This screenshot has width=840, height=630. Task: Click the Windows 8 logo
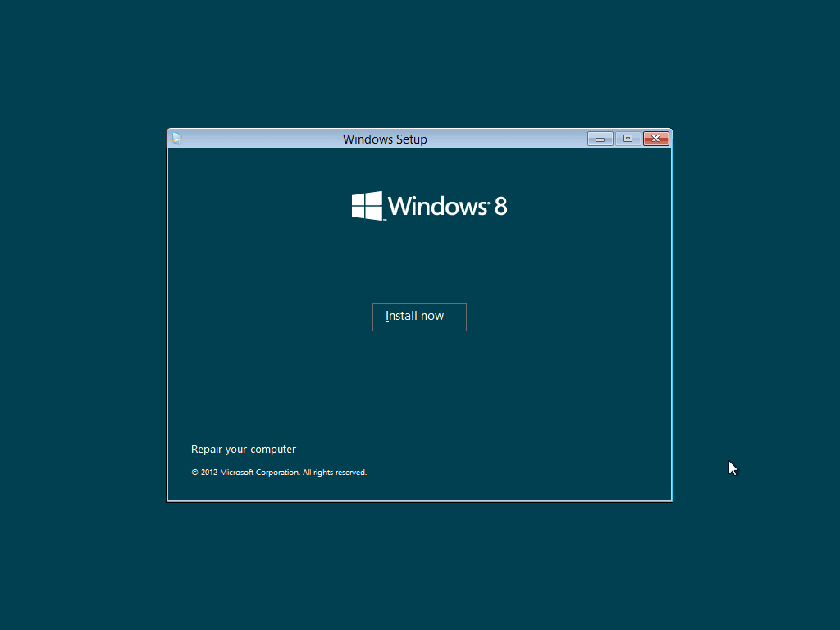click(429, 206)
